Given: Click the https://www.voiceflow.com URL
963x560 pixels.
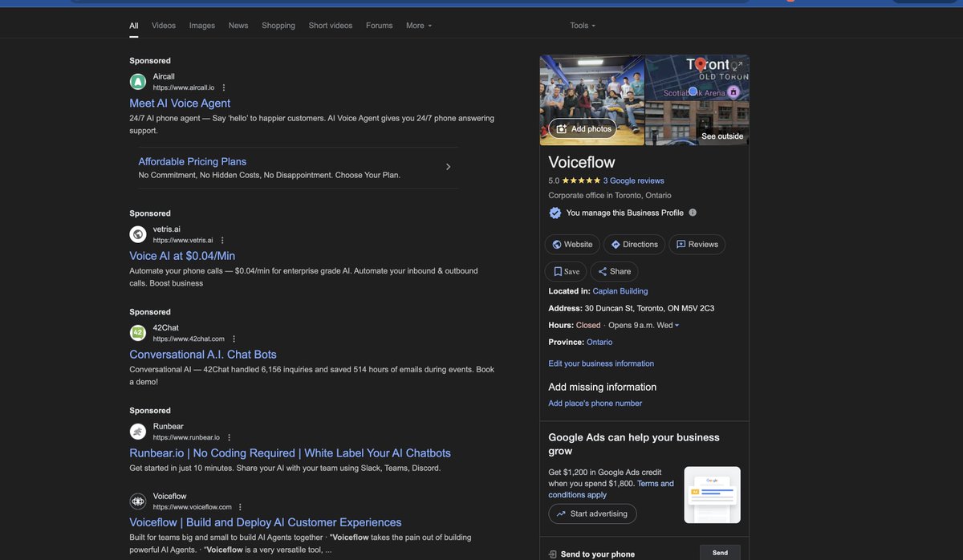Looking at the screenshot, I should (x=192, y=507).
